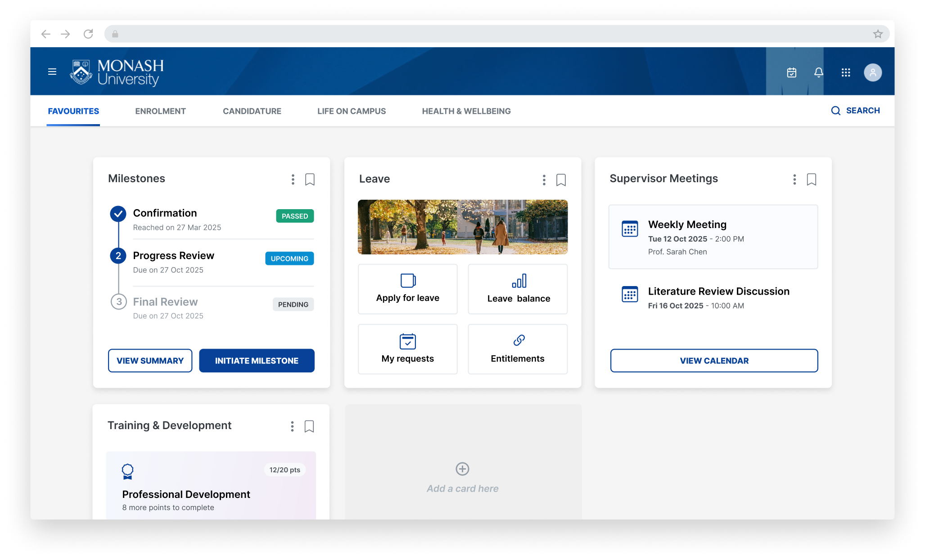Toggle bookmark on Leave card

tap(561, 180)
